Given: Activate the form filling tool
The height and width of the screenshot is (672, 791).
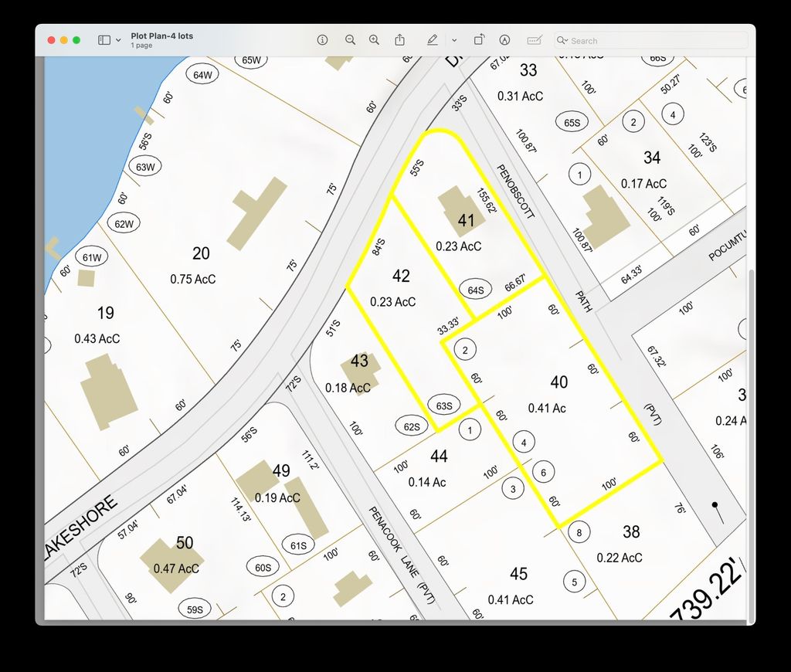Looking at the screenshot, I should click(534, 40).
